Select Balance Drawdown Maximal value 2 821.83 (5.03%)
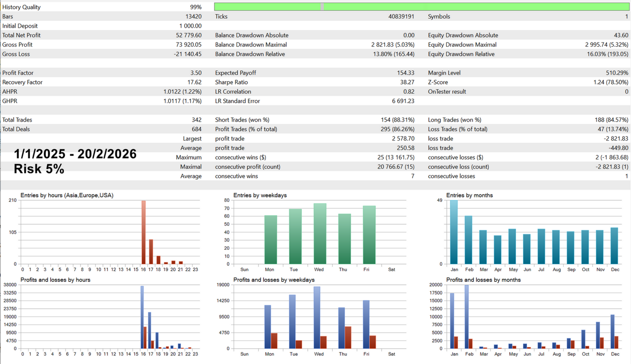 pyautogui.click(x=393, y=45)
